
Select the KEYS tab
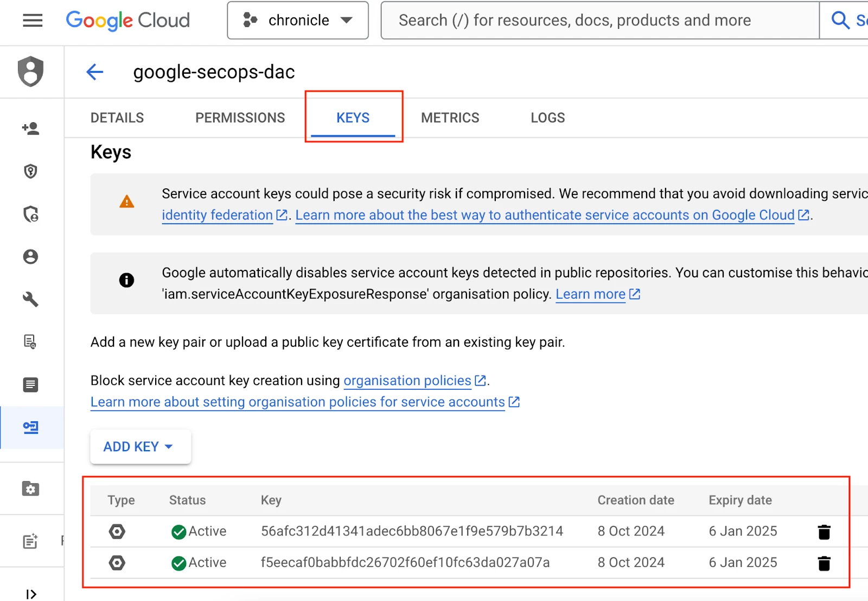click(x=353, y=118)
